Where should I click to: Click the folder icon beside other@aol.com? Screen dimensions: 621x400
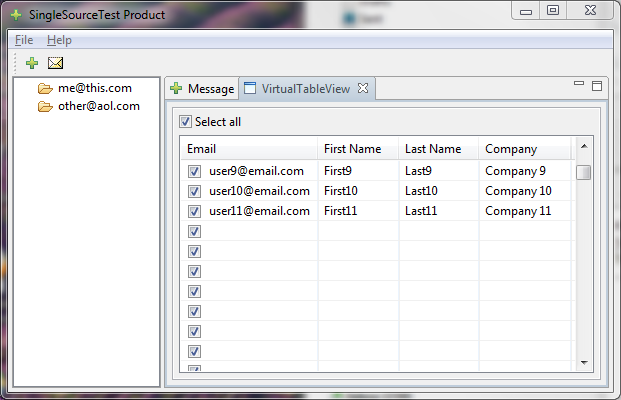pyautogui.click(x=45, y=107)
